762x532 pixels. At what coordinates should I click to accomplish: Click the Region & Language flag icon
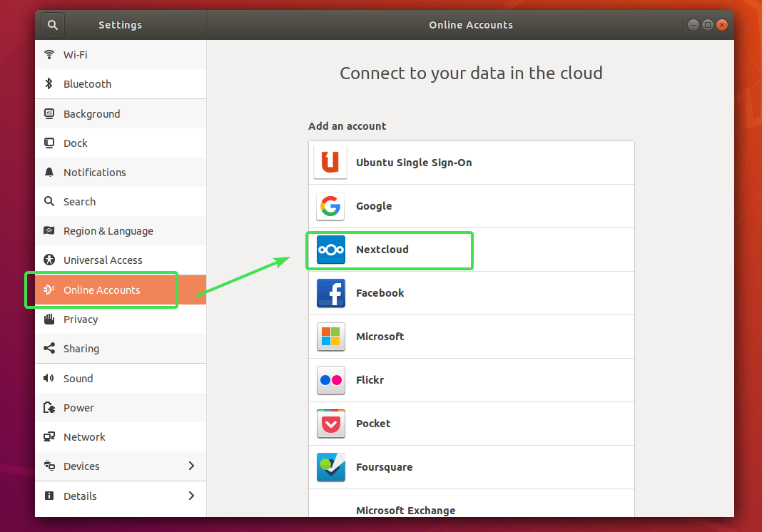click(x=49, y=230)
